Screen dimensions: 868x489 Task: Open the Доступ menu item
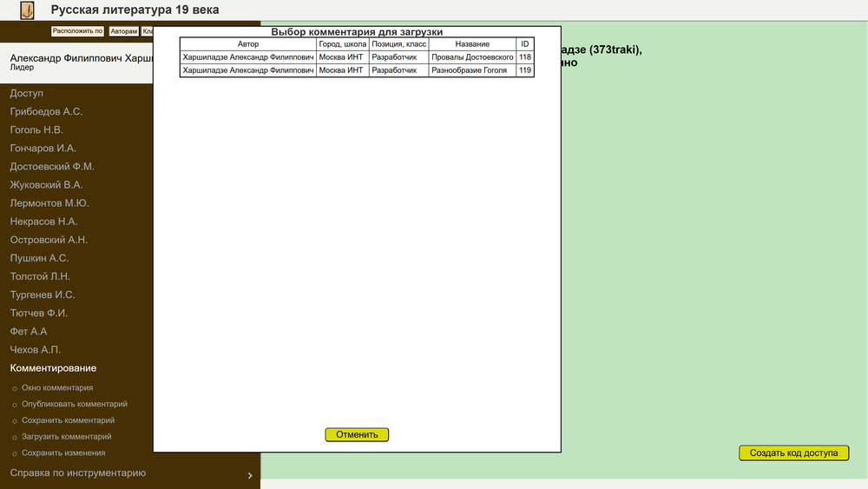point(27,93)
